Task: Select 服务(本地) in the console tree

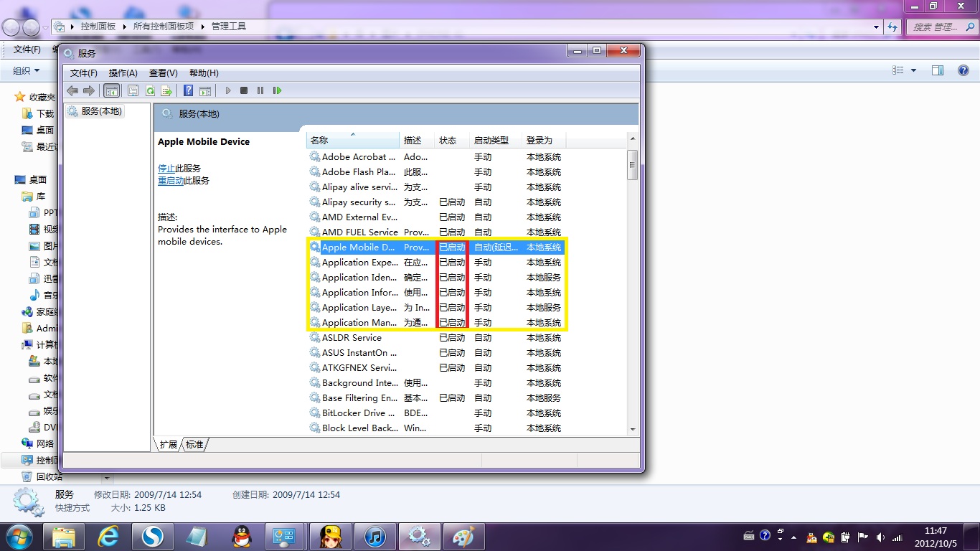Action: point(95,111)
